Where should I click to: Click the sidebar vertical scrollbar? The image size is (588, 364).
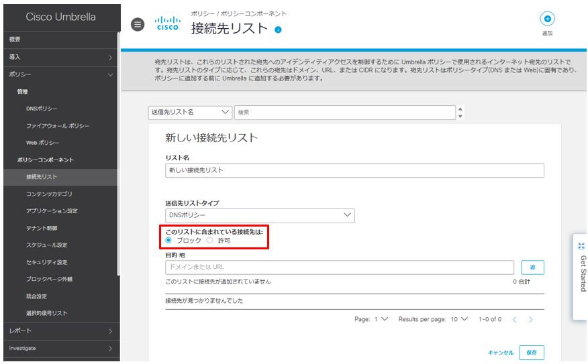point(119,154)
